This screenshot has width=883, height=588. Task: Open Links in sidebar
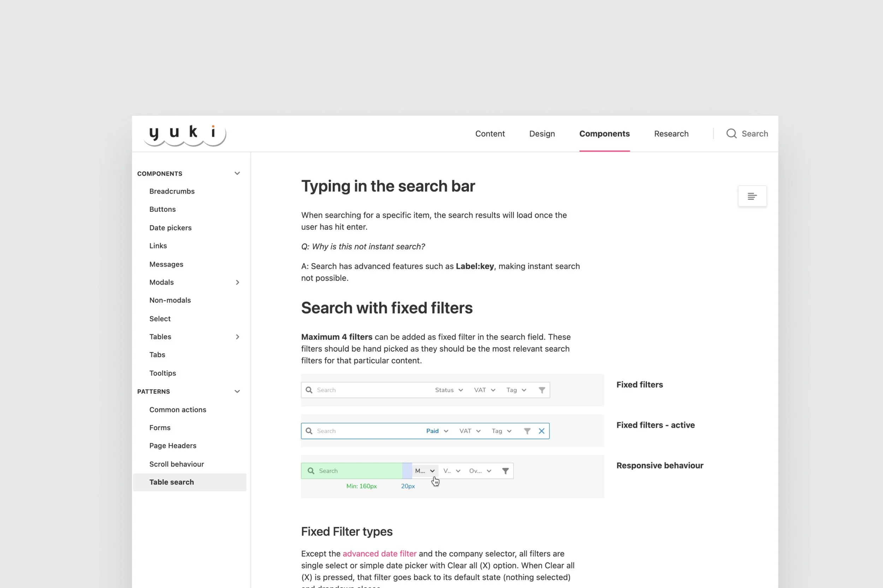[158, 246]
